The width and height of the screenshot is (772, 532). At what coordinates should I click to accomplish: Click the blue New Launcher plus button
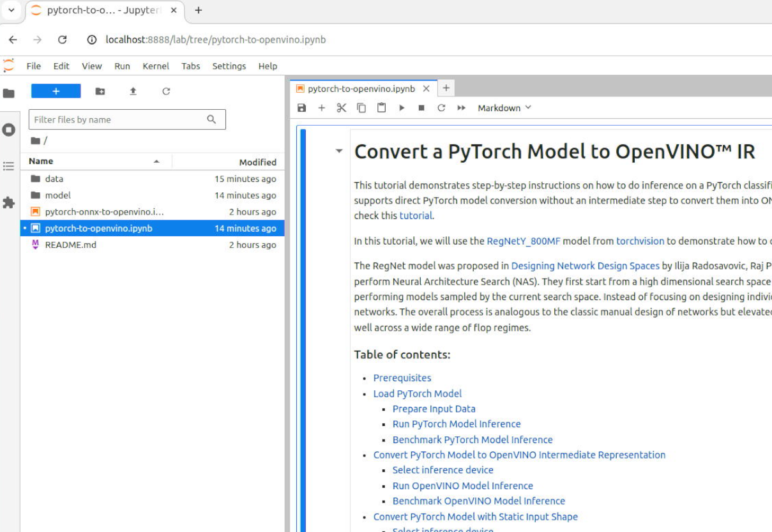(x=56, y=91)
